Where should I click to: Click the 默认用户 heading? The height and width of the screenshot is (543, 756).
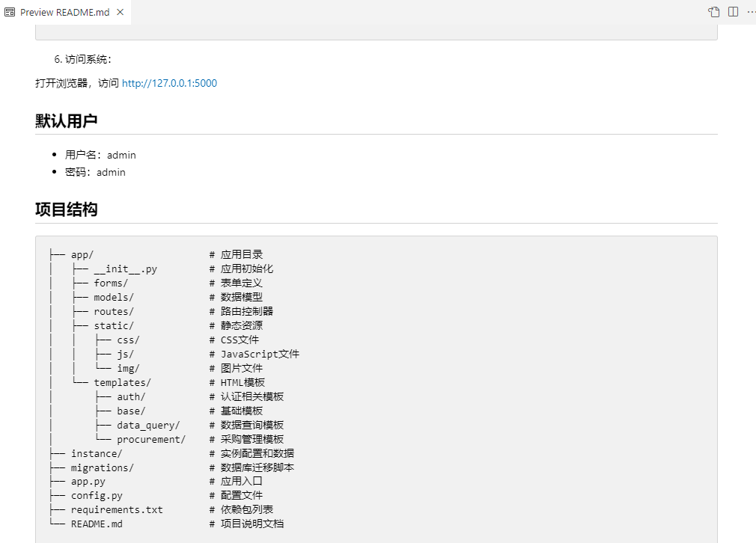[x=67, y=120]
